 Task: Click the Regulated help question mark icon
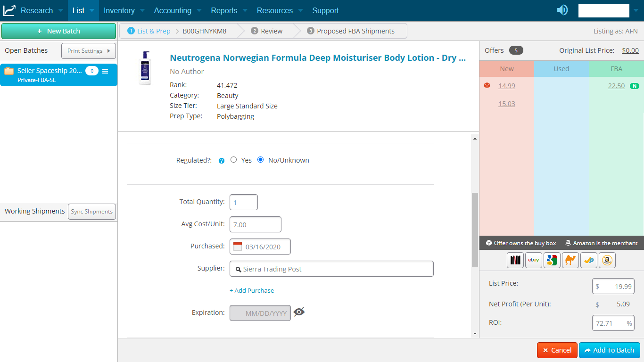pyautogui.click(x=222, y=161)
